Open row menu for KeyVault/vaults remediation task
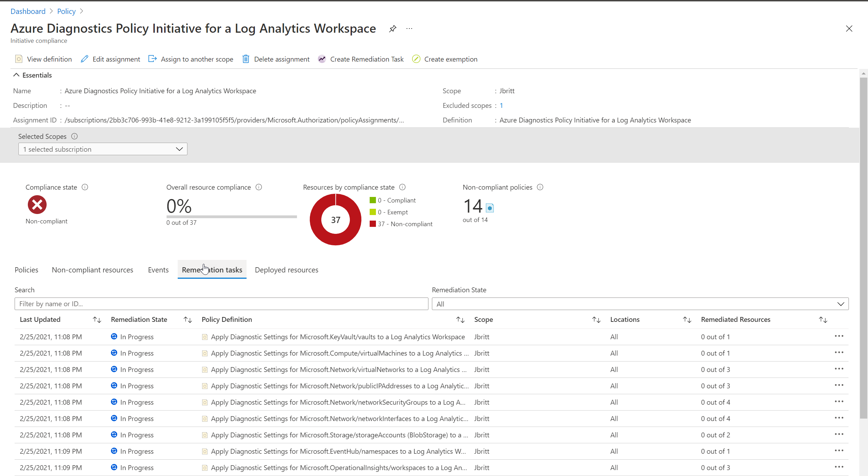868x476 pixels. 839,336
